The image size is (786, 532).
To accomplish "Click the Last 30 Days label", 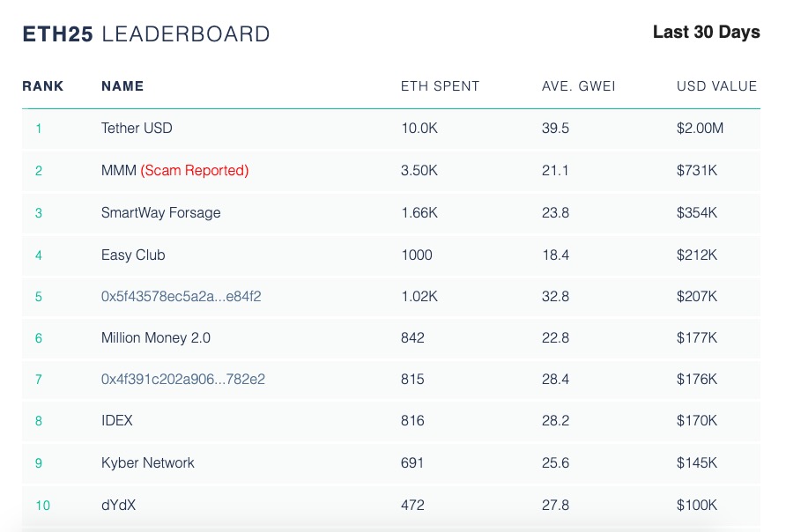I will [x=706, y=33].
